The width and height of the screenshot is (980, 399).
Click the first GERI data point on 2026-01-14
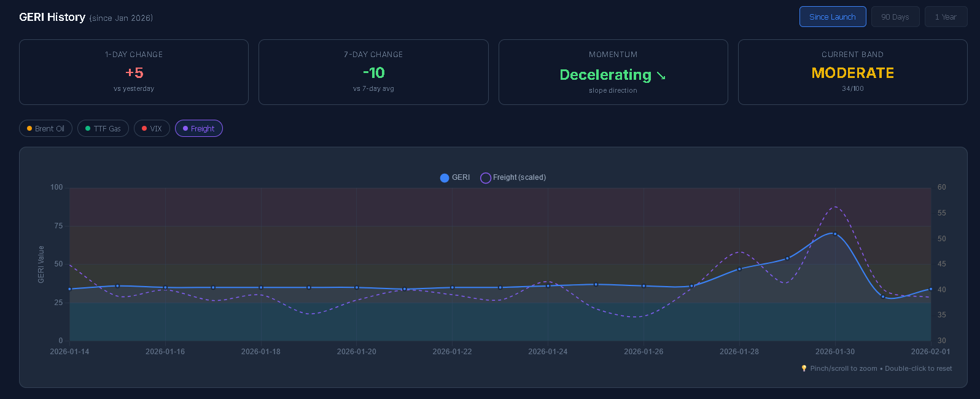70,289
